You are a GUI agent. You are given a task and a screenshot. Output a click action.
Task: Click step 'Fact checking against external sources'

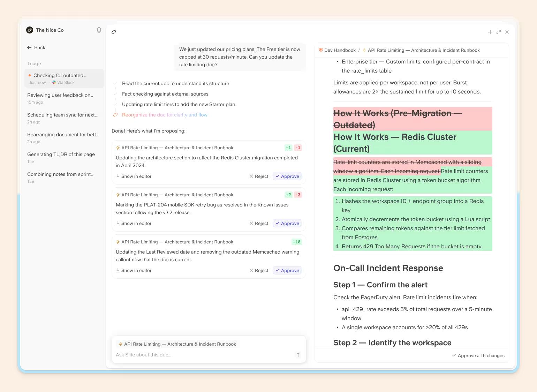point(165,94)
